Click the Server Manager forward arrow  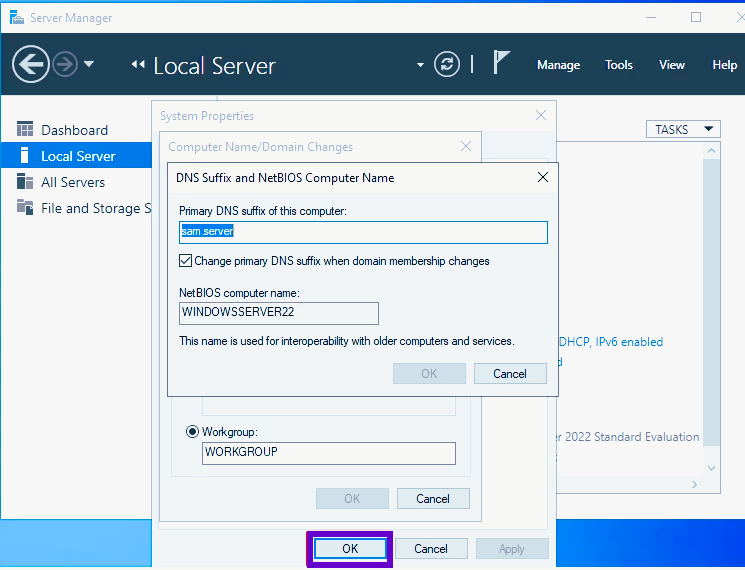coord(65,64)
